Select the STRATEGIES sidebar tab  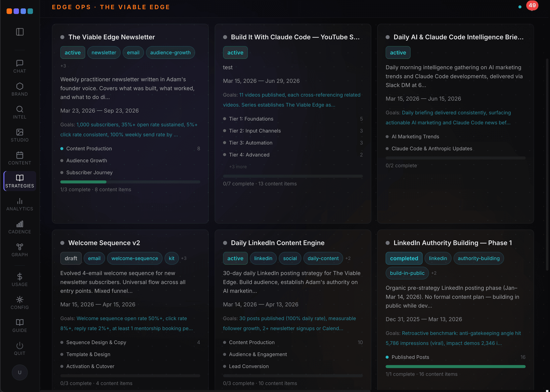pyautogui.click(x=20, y=181)
